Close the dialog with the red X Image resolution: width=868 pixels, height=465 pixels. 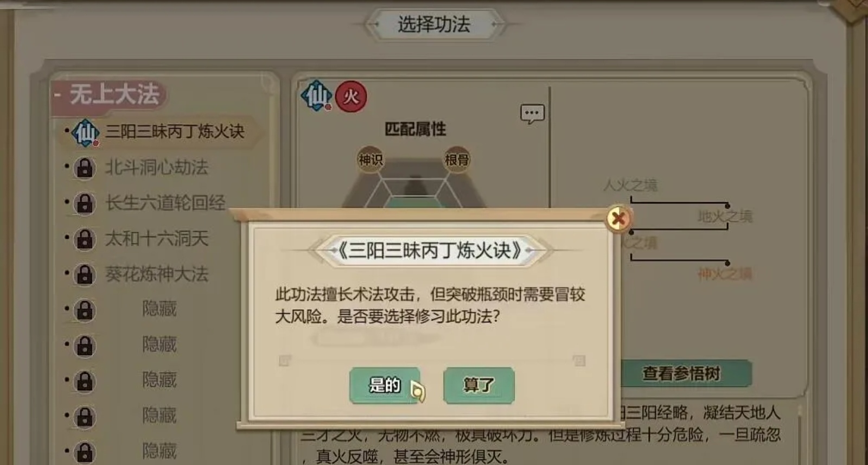[618, 219]
